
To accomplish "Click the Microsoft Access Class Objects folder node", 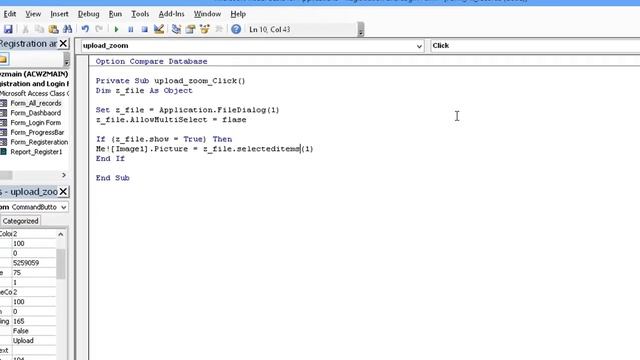I will (34, 93).
